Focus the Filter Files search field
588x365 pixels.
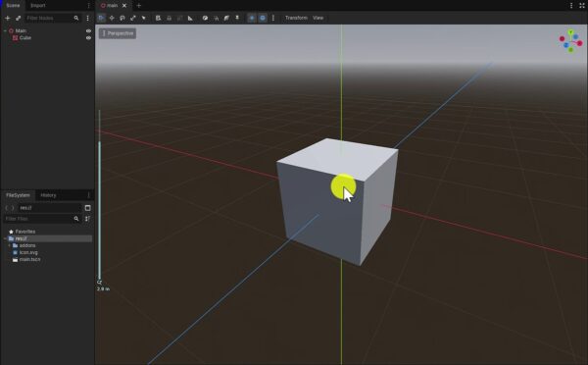(42, 219)
